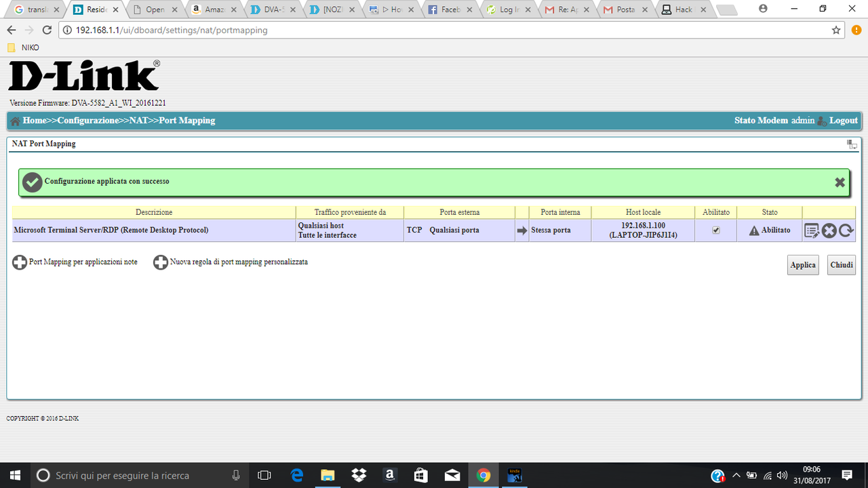Edit the RDP port mapping rule

[812, 230]
